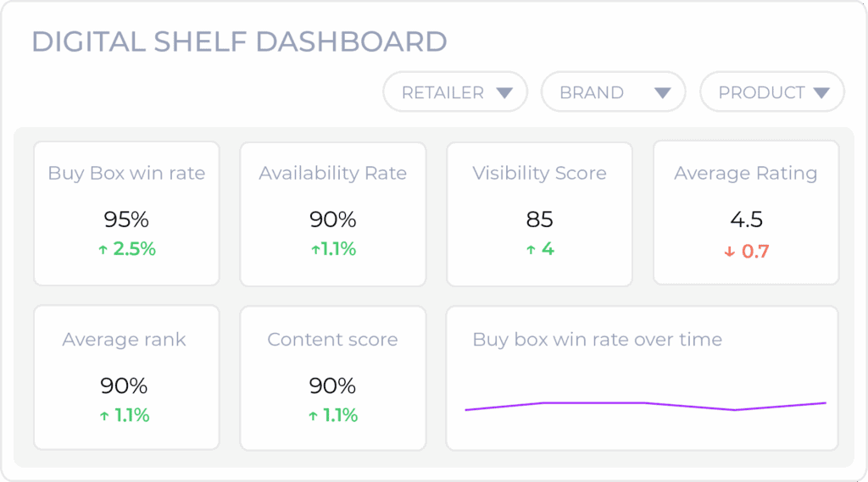The height and width of the screenshot is (482, 868).
Task: Select the Buy Box win rate card
Action: pos(127,213)
